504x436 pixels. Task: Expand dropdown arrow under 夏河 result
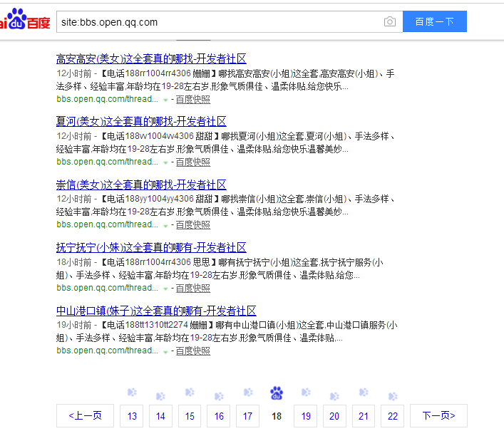coord(165,162)
